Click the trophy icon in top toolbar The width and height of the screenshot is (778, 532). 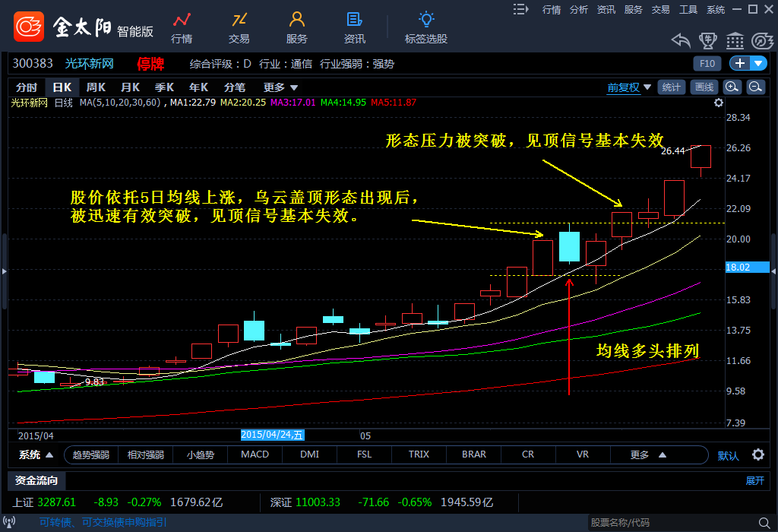click(707, 41)
